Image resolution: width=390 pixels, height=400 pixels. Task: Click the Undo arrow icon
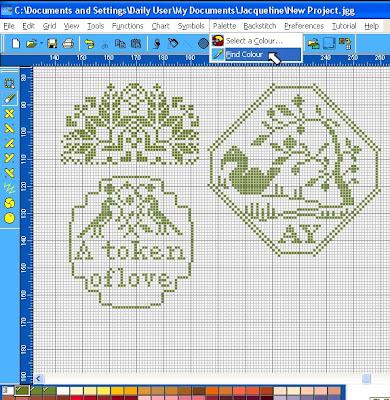click(x=89, y=44)
